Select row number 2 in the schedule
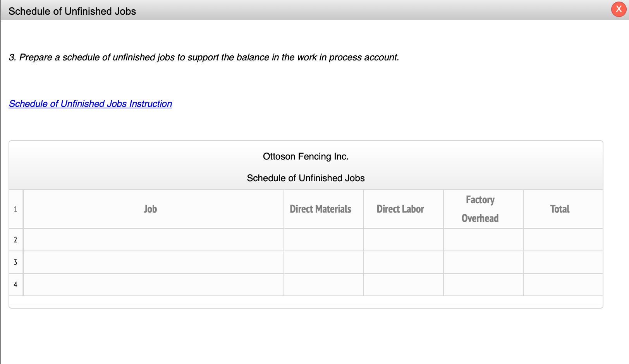 tap(15, 240)
